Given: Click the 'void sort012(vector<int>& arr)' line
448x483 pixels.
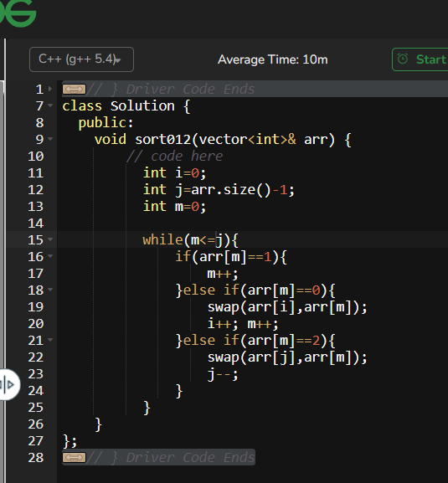Looking at the screenshot, I should (223, 140).
